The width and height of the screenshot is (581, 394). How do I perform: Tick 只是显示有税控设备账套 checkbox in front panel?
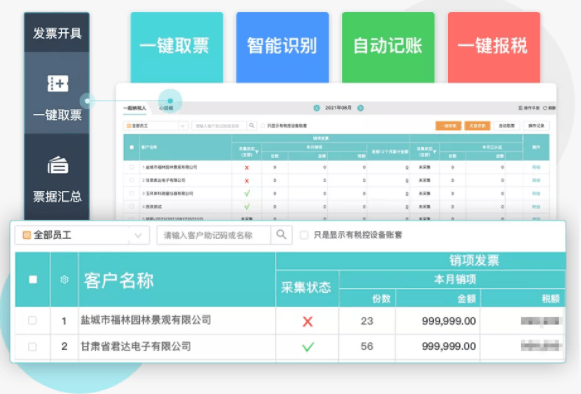304,235
